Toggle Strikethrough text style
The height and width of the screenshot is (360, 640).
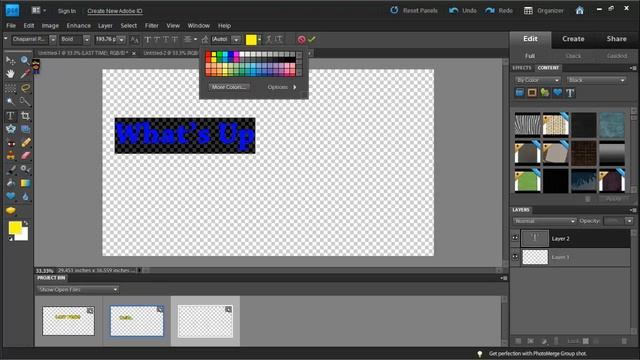175,40
